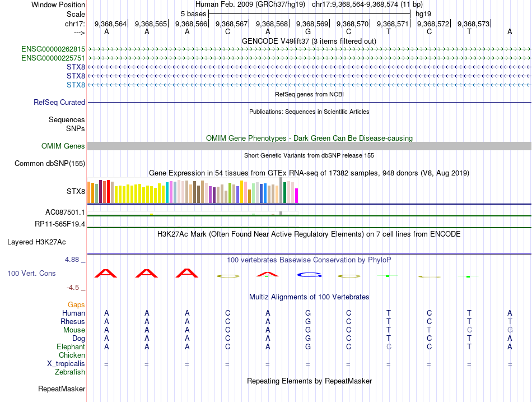Image resolution: width=532 pixels, height=402 pixels.
Task: Click the hg19 assembly label near scale
Action: click(423, 14)
